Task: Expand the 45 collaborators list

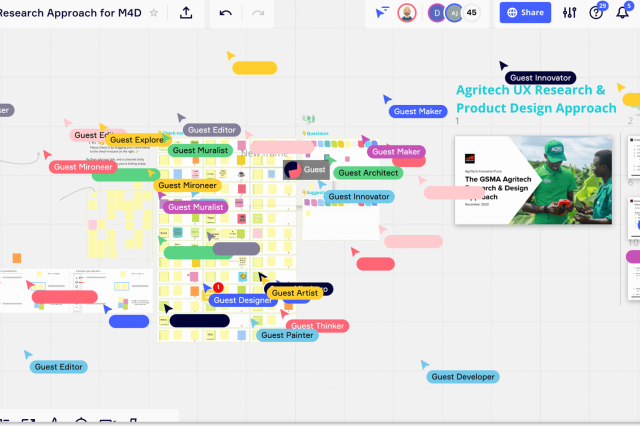Action: [471, 13]
